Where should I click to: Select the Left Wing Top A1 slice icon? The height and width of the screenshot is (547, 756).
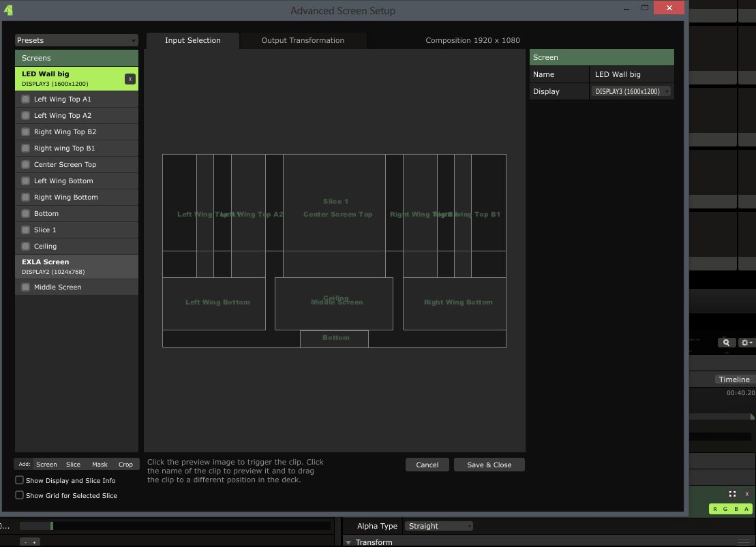[26, 99]
